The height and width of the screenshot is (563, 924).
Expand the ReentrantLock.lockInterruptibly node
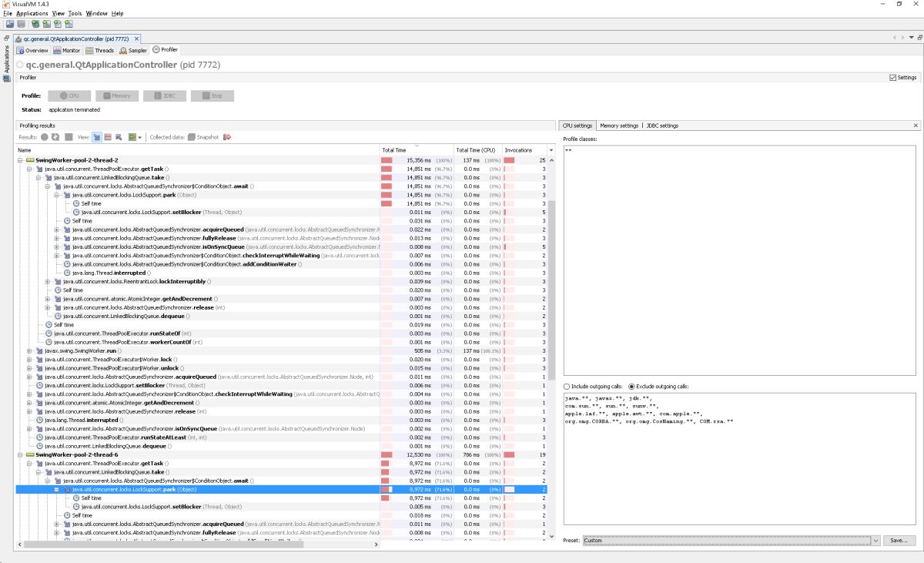click(x=48, y=281)
